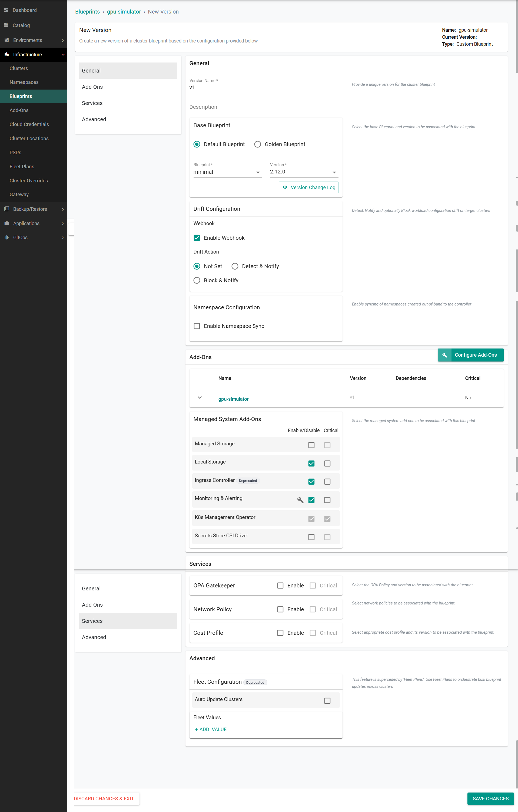518x812 pixels.
Task: Click the Infrastructure building icon
Action: click(x=6, y=54)
